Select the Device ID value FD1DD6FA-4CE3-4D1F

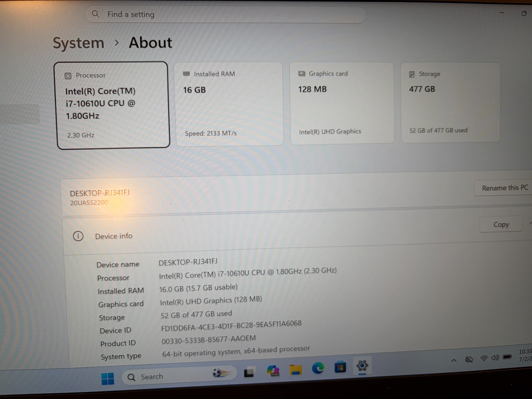tap(231, 326)
